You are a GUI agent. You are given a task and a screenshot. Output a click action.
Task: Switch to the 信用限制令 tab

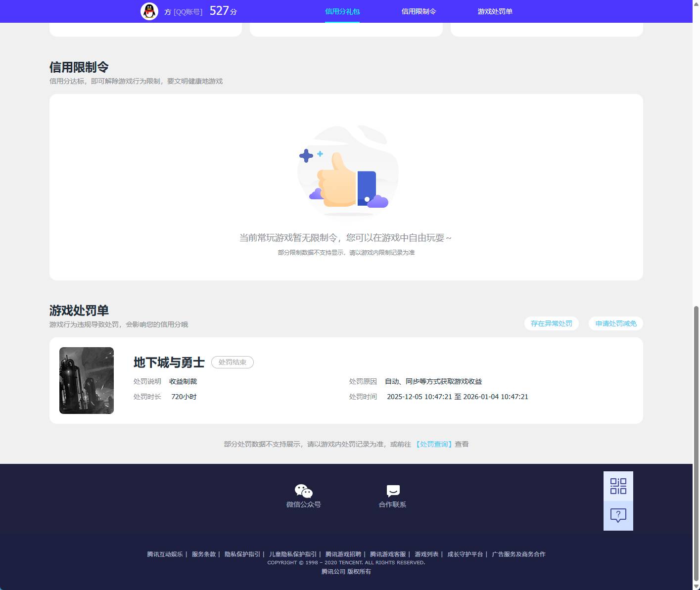tap(419, 11)
